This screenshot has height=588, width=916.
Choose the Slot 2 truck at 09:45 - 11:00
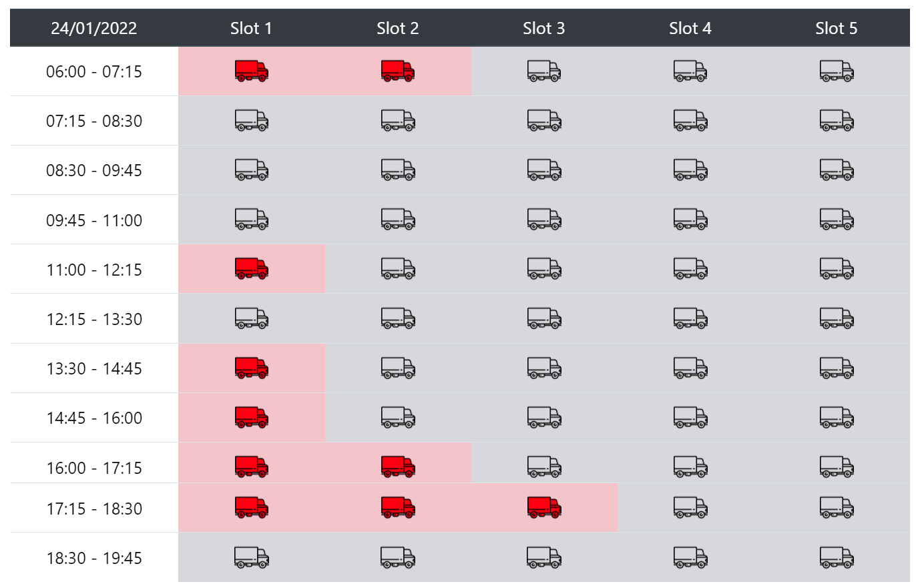point(398,220)
